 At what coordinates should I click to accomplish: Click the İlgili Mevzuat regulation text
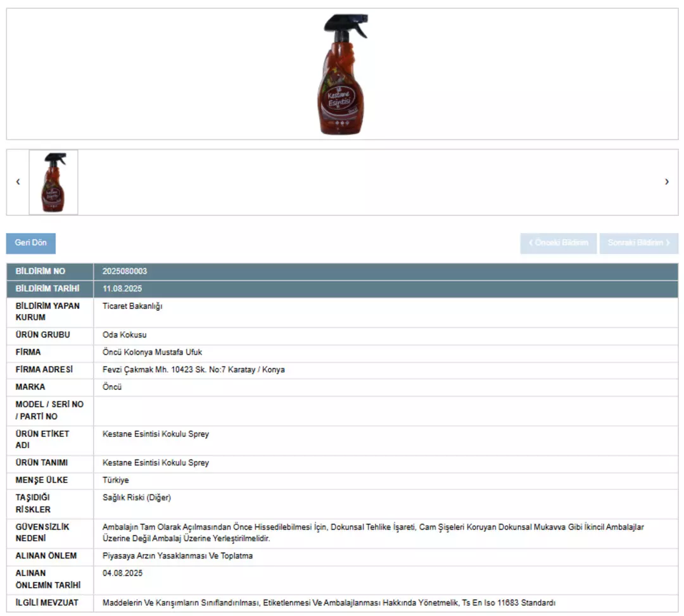329,603
